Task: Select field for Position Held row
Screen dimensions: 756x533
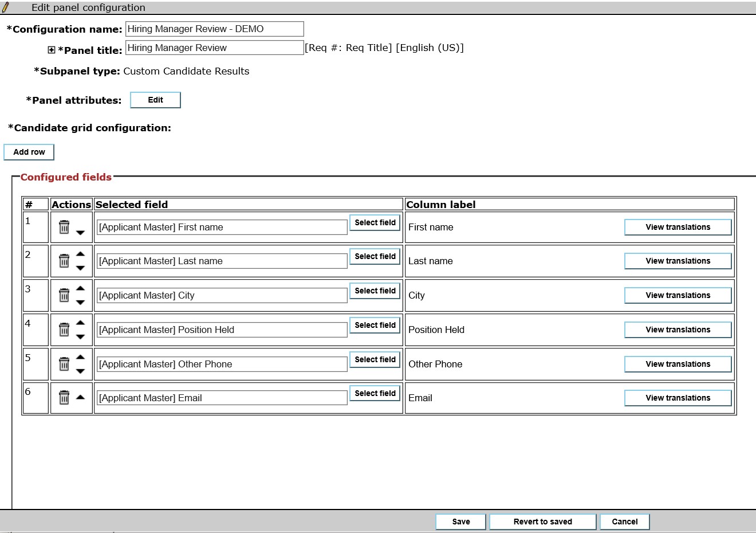Action: (x=375, y=325)
